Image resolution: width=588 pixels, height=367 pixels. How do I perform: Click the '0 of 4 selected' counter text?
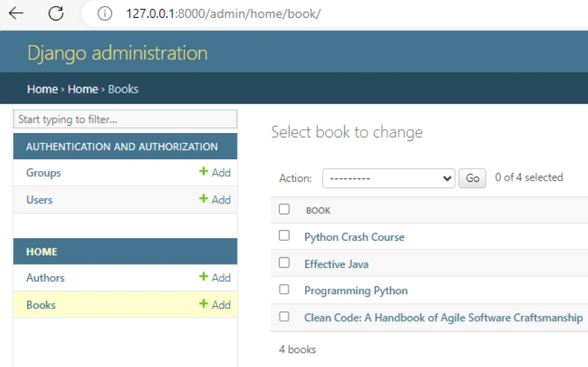point(529,177)
